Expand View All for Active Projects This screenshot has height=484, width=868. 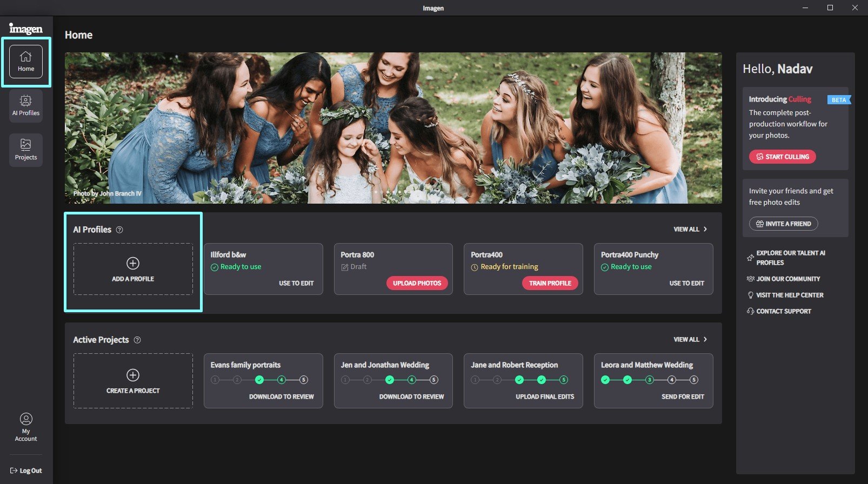point(690,339)
